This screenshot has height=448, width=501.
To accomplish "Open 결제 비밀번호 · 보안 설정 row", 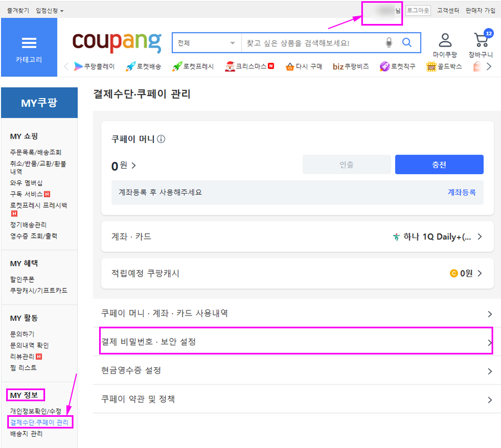I will click(x=296, y=342).
